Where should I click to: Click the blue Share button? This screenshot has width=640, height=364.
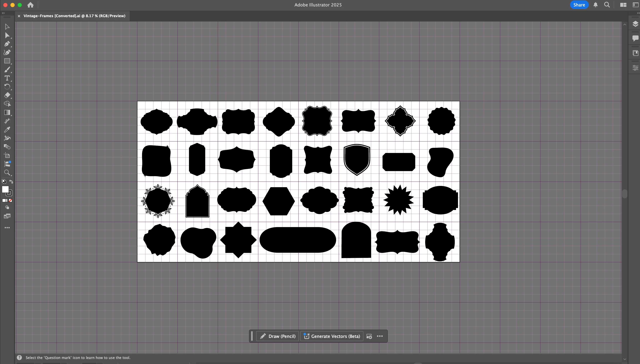[x=579, y=5]
